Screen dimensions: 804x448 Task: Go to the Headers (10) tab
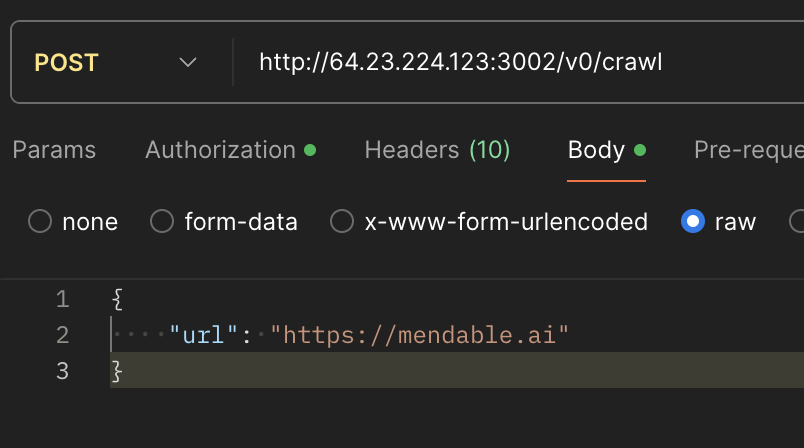[x=437, y=150]
